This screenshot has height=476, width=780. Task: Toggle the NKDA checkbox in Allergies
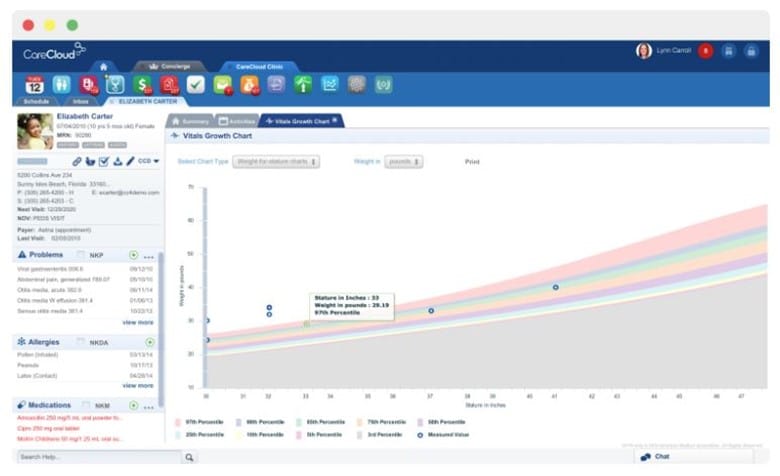coord(82,342)
